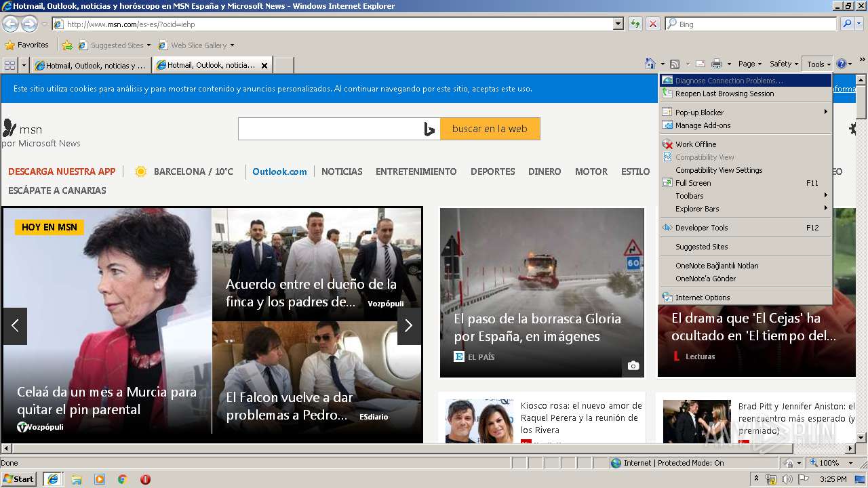Click the next slide arrow on carousel

point(408,326)
